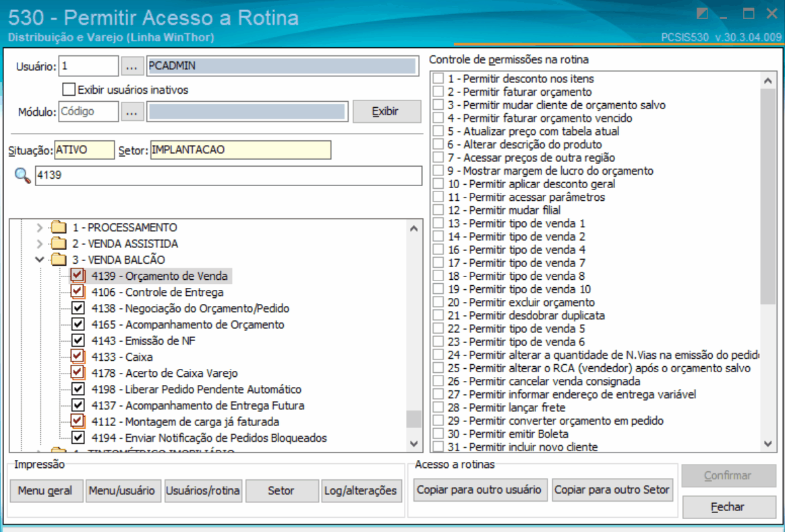Uncheck 4139 - Orçamento de Venda checkbox

coord(78,276)
